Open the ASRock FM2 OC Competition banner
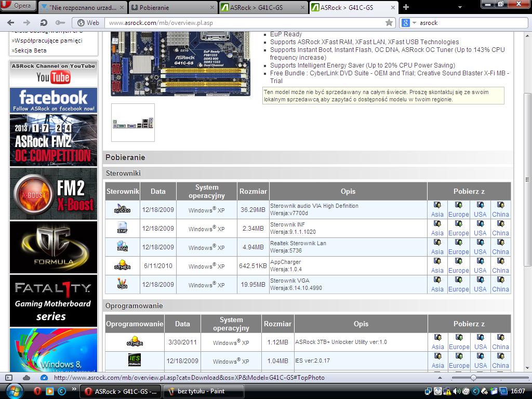 point(54,140)
